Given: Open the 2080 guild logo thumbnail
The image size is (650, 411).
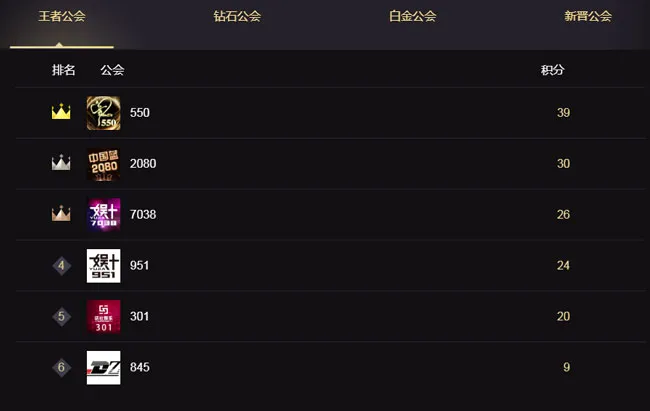Looking at the screenshot, I should pos(104,164).
